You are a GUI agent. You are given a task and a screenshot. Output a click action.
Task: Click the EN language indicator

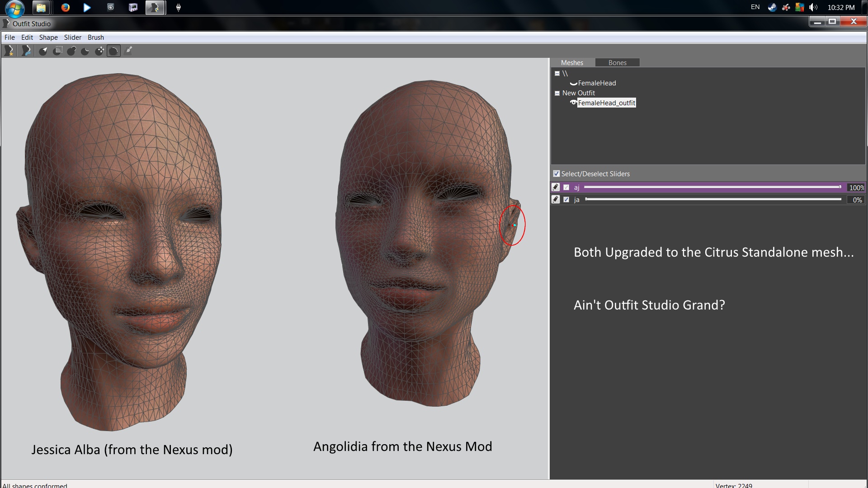pos(755,7)
